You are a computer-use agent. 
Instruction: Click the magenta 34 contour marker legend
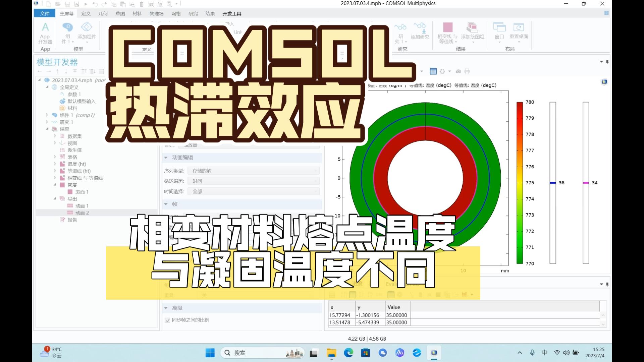pyautogui.click(x=586, y=183)
